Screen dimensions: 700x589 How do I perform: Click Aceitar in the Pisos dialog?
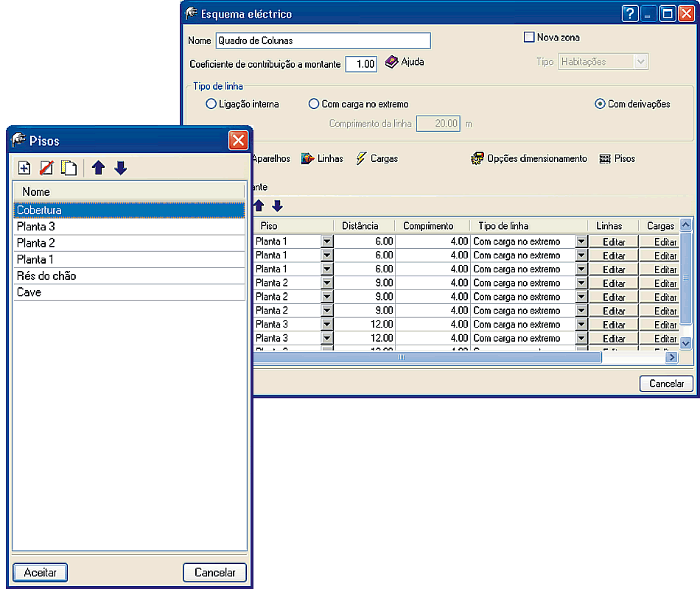point(41,573)
